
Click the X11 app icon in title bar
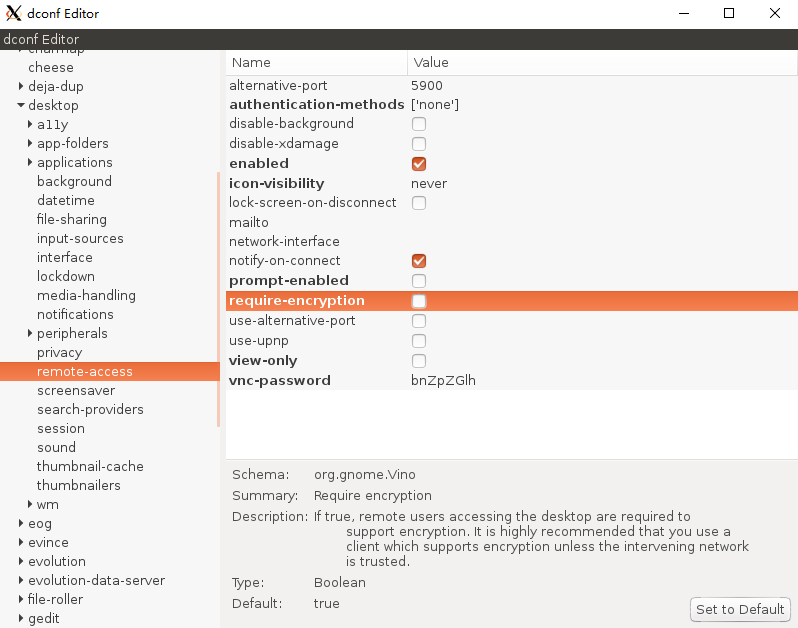(x=13, y=13)
